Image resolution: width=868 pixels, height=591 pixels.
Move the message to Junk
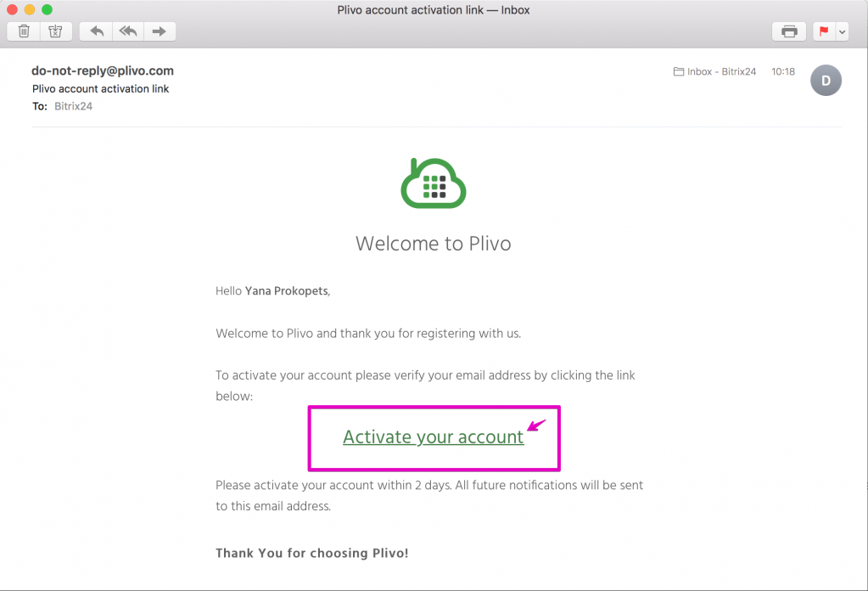(x=55, y=31)
